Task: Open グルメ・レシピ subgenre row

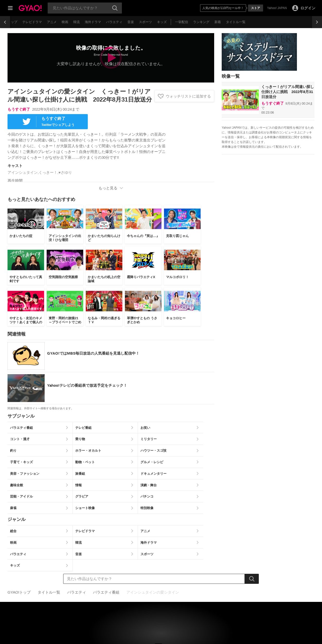Action: click(171, 462)
